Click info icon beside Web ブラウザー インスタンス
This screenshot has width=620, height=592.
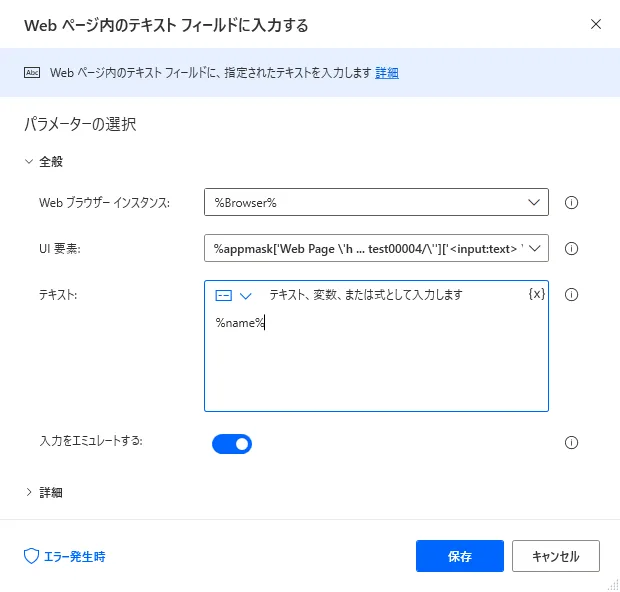pos(573,202)
